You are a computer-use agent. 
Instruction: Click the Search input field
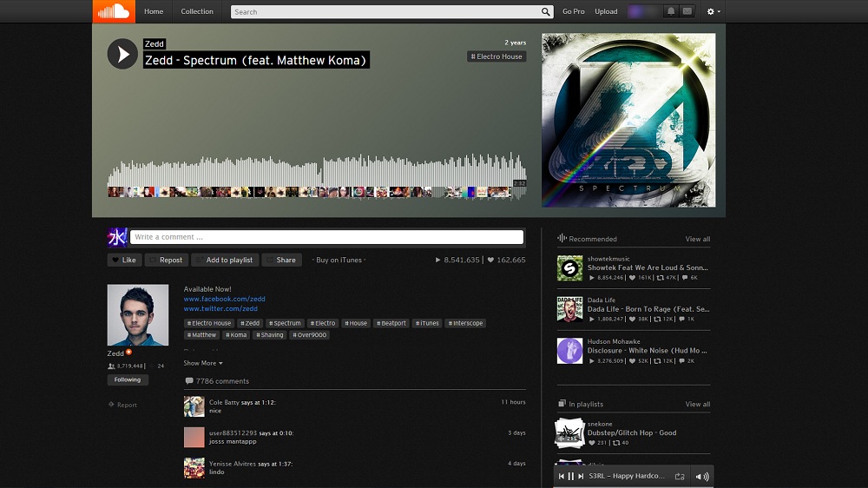[385, 11]
